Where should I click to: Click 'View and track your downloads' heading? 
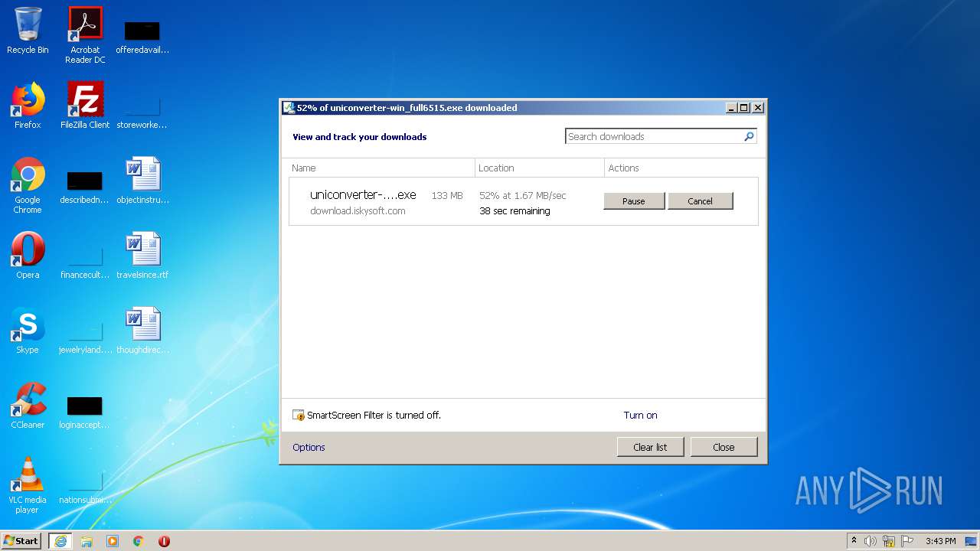[x=359, y=137]
